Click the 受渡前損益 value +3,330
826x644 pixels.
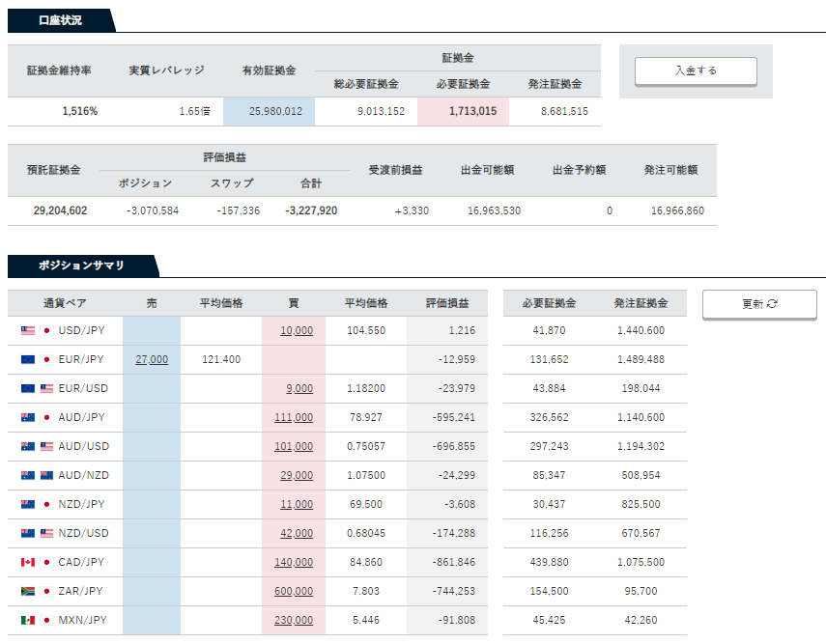click(x=412, y=210)
